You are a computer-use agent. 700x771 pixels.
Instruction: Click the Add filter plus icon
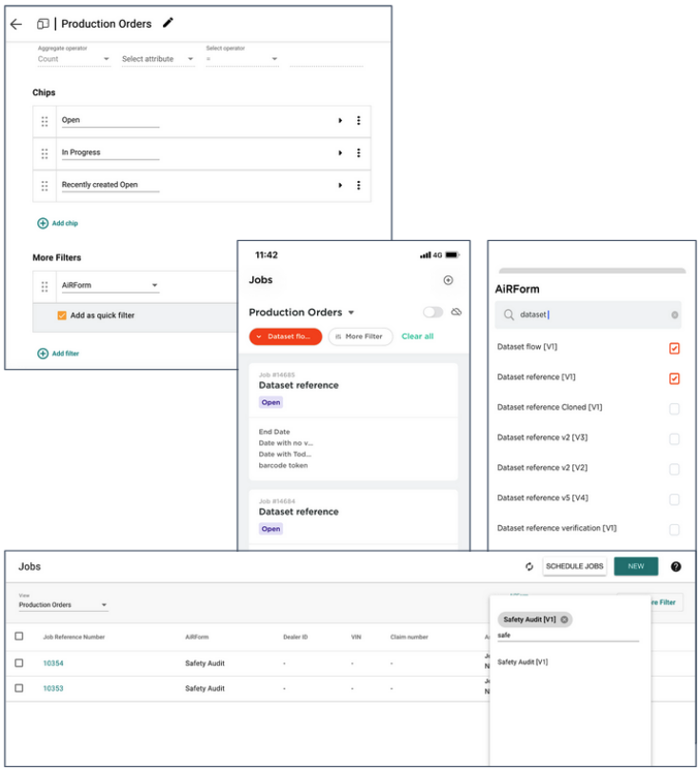coord(43,354)
